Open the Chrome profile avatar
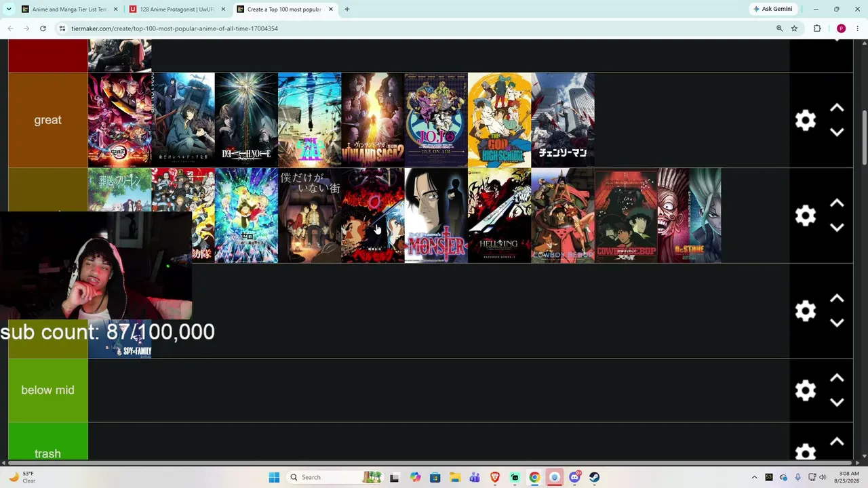This screenshot has width=868, height=488. (841, 28)
